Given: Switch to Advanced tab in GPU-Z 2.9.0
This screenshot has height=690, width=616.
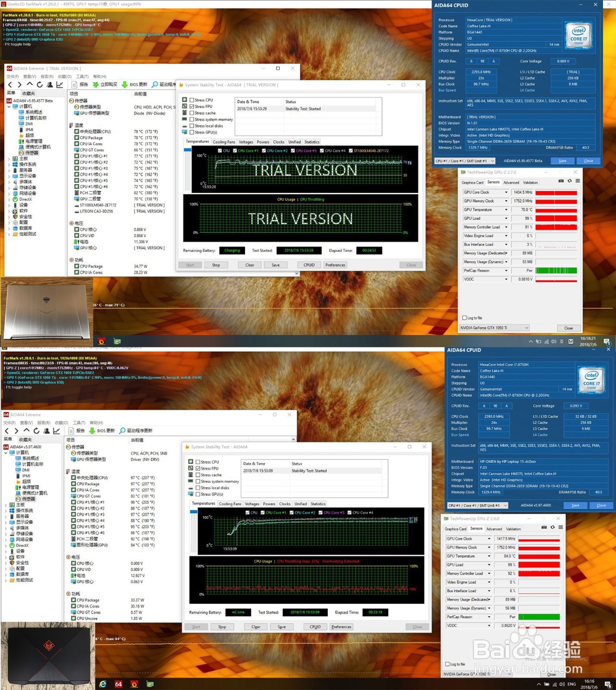Looking at the screenshot, I should 494,529.
